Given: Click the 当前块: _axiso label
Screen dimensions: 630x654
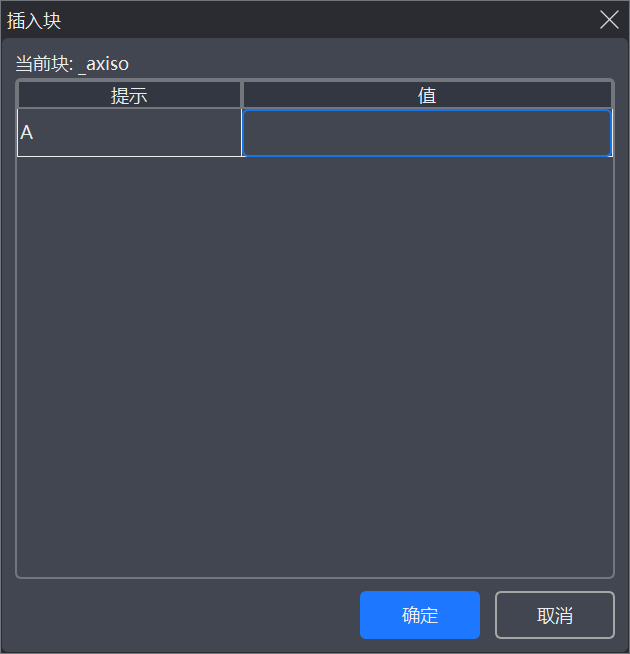Looking at the screenshot, I should [x=72, y=64].
